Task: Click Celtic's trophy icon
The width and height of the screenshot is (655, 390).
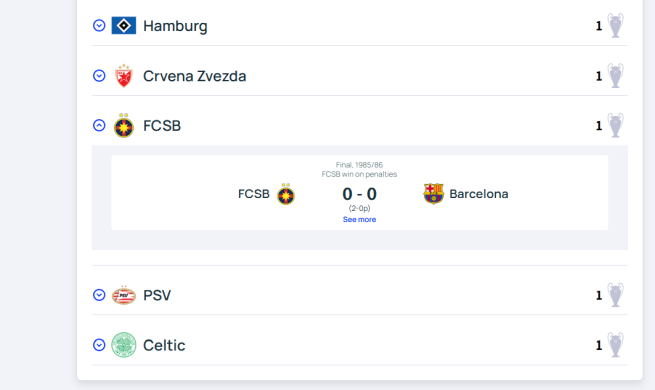Action: tap(615, 345)
